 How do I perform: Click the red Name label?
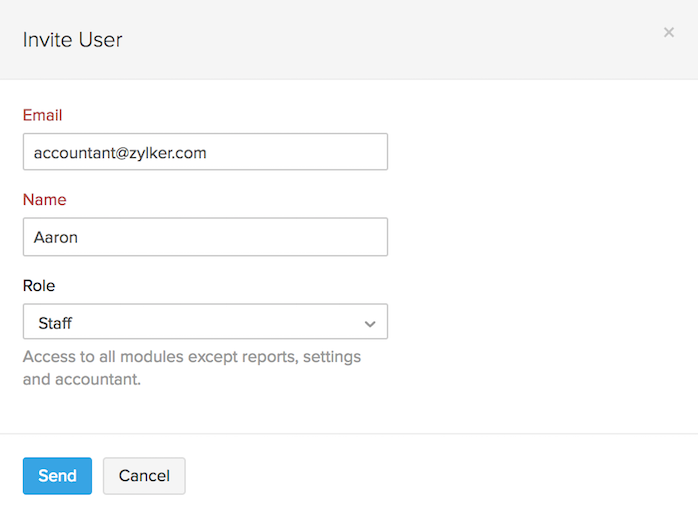pyautogui.click(x=44, y=200)
